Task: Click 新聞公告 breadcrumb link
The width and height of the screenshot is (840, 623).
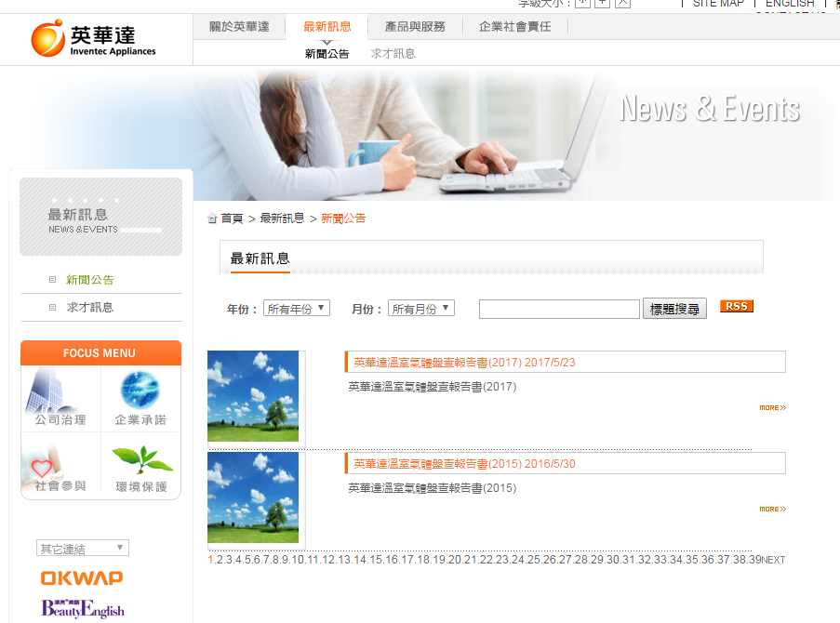Action: [343, 219]
